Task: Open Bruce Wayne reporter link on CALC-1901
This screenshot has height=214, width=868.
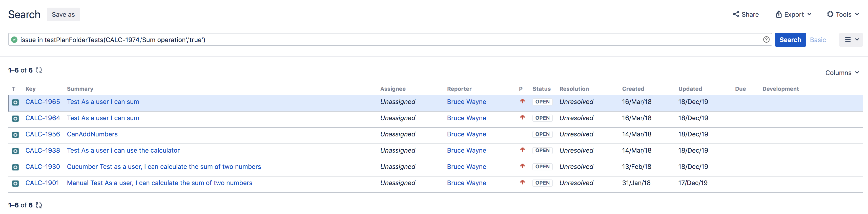Action: tap(467, 183)
